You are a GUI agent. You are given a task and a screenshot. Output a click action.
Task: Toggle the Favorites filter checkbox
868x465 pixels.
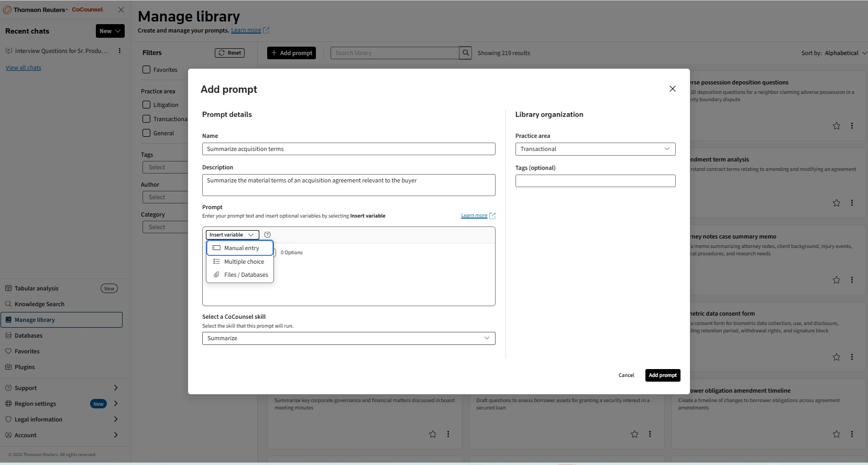[147, 70]
